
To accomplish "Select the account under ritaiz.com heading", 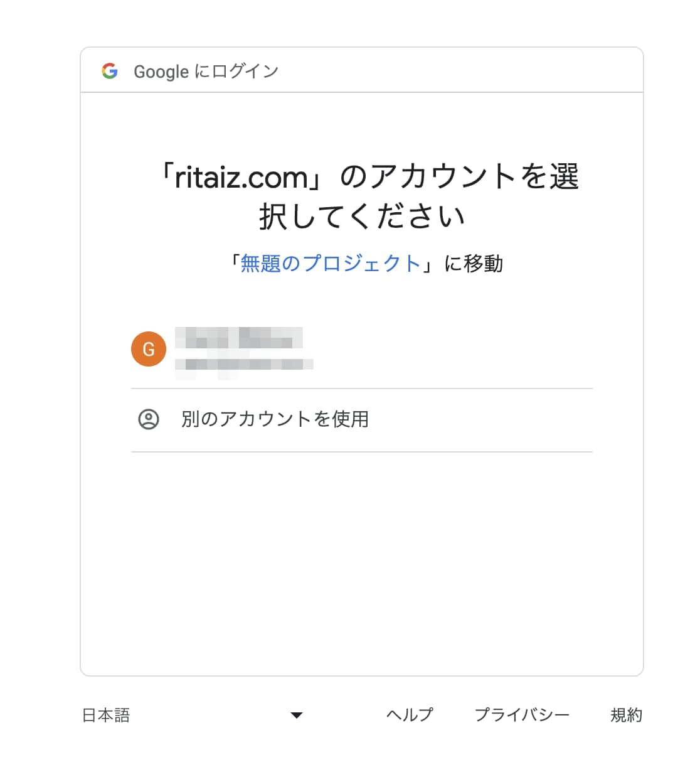I will (x=314, y=349).
